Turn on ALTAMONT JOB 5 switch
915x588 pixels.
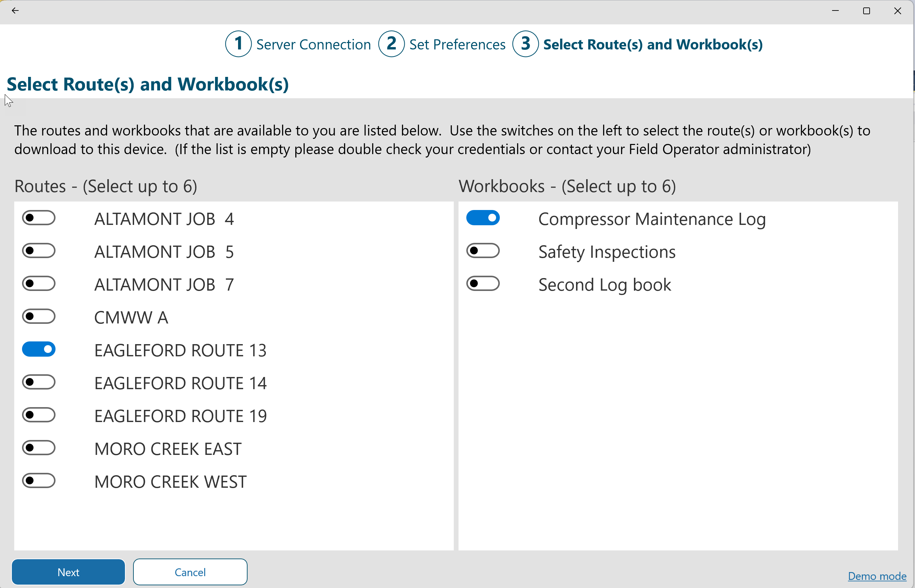click(39, 251)
